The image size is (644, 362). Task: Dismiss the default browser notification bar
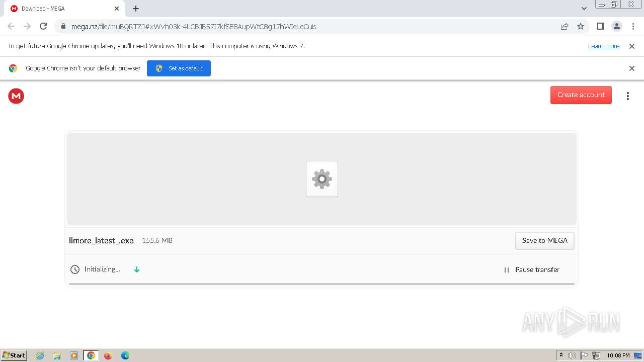coord(632,68)
